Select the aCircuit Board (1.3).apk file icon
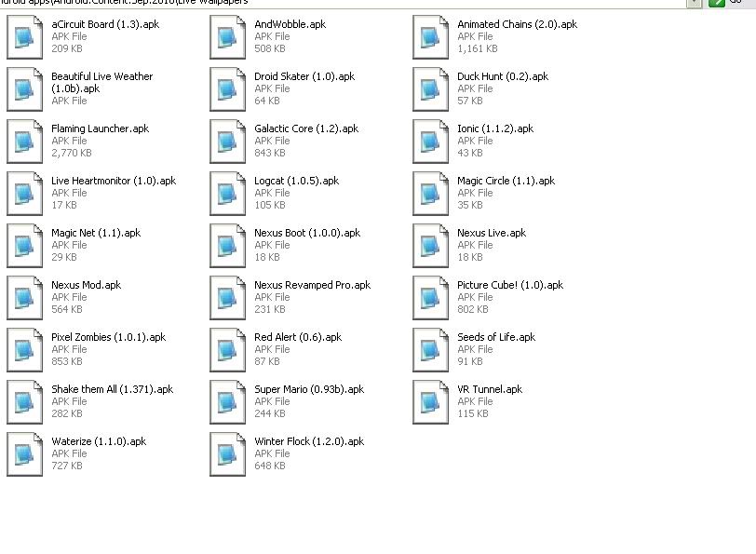 point(24,37)
